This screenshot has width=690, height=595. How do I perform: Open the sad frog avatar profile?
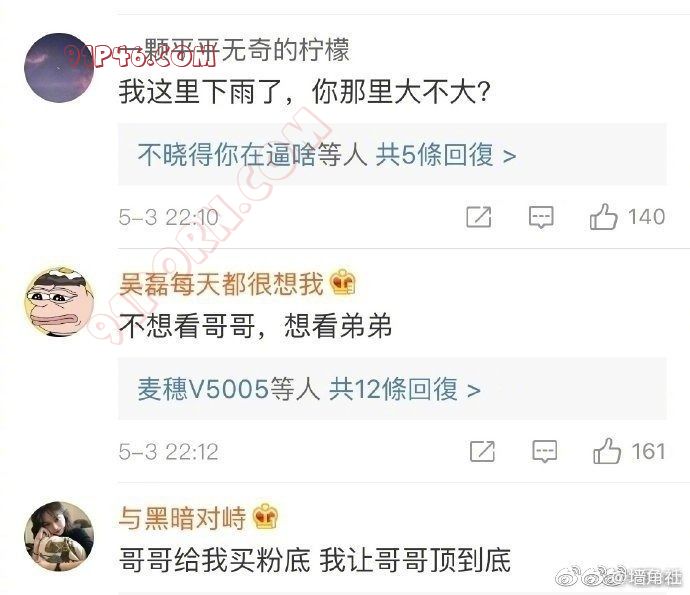click(x=59, y=301)
